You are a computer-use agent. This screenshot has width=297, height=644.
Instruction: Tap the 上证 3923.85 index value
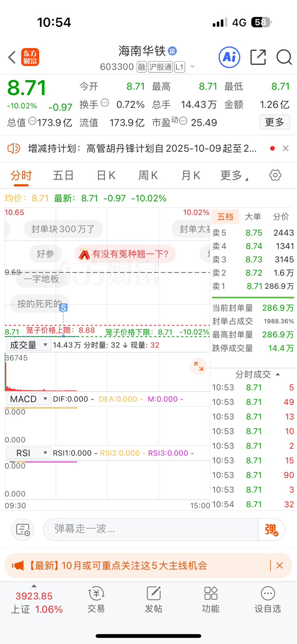tap(34, 596)
